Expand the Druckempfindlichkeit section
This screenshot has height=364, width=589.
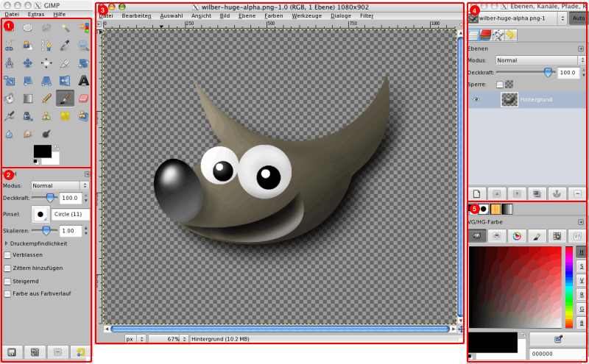[7, 243]
